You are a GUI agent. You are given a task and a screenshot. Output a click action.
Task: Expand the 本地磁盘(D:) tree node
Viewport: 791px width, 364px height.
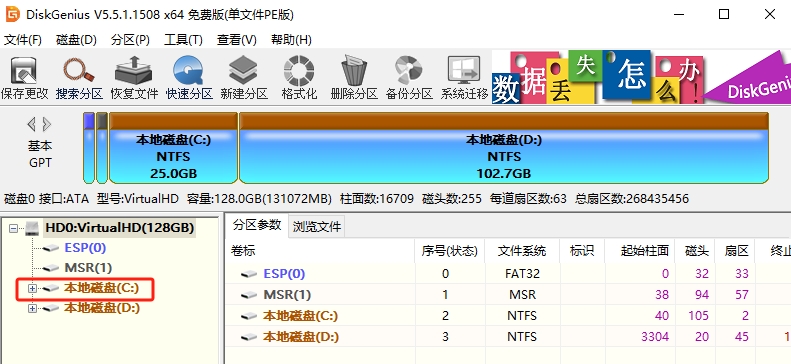tap(32, 308)
